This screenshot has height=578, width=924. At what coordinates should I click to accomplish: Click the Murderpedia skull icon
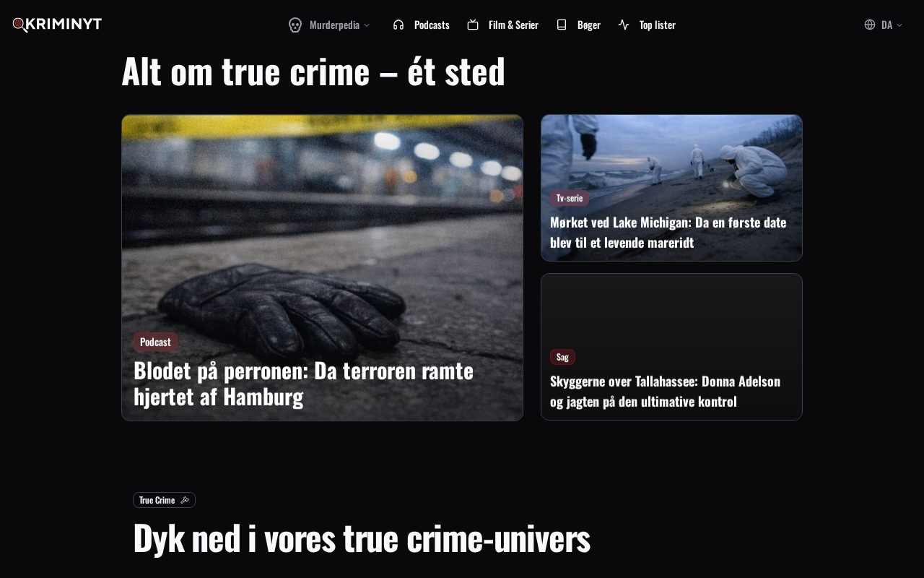[x=295, y=25]
